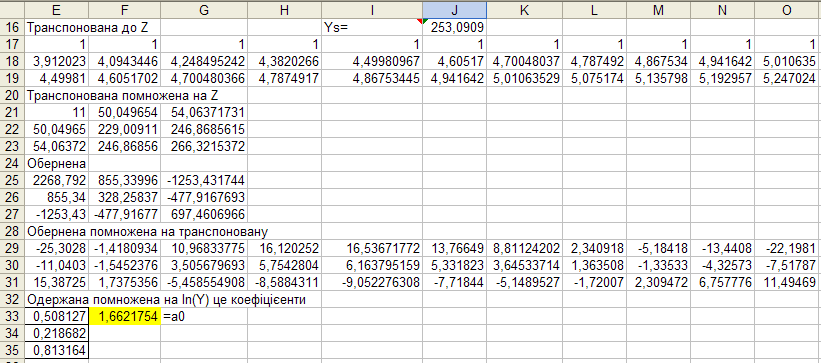
Task: Select cell with value 3,912023
Action: click(57, 61)
